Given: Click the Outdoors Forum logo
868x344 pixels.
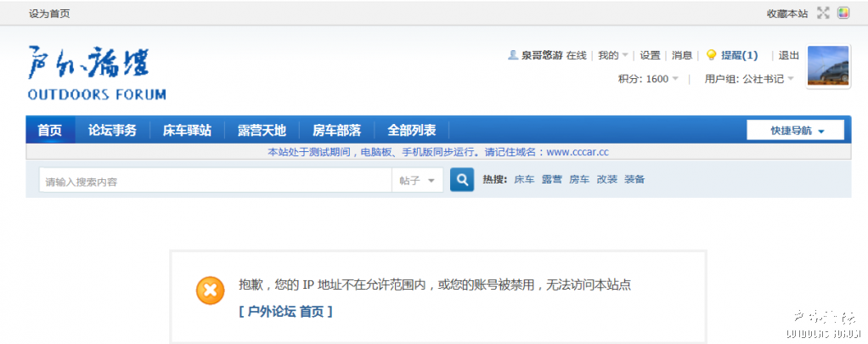Looking at the screenshot, I should (x=96, y=73).
